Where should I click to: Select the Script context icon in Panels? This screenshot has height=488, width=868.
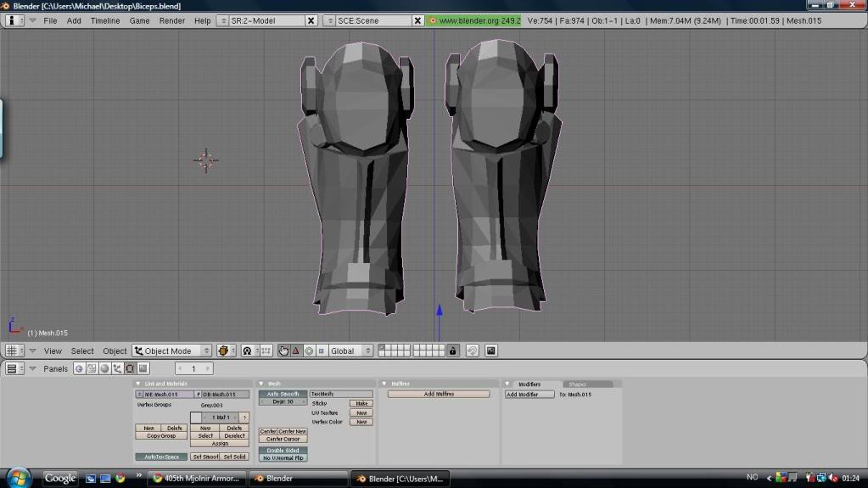(92, 368)
